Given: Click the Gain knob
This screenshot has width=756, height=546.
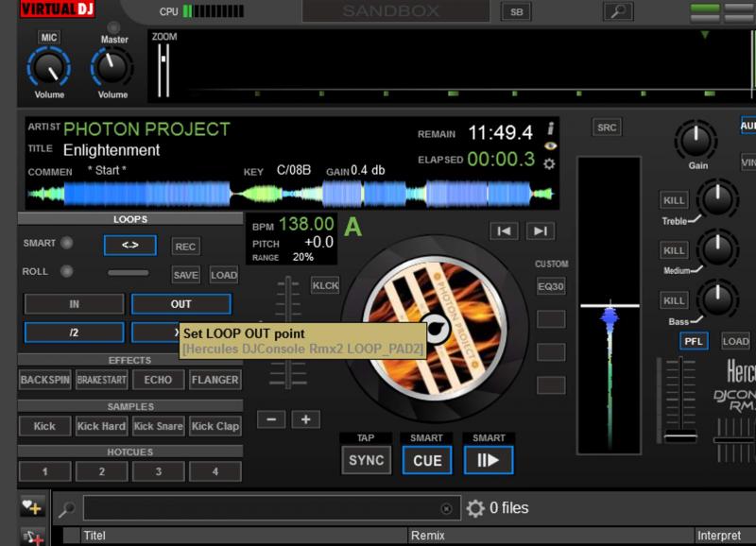Looking at the screenshot, I should click(696, 139).
